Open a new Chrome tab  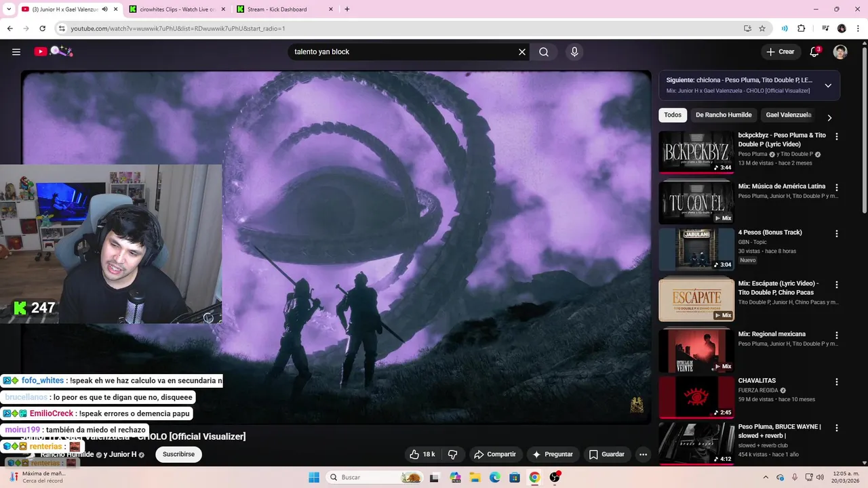tap(347, 9)
